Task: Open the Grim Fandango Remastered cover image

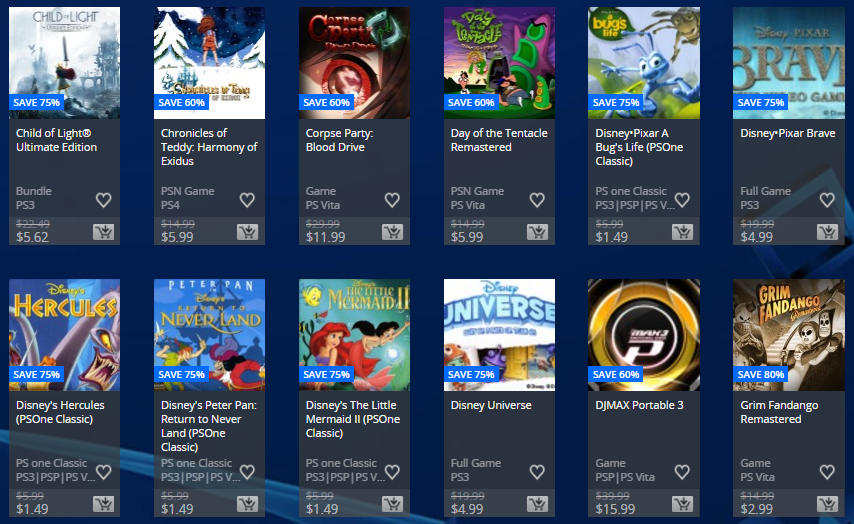Action: click(789, 334)
